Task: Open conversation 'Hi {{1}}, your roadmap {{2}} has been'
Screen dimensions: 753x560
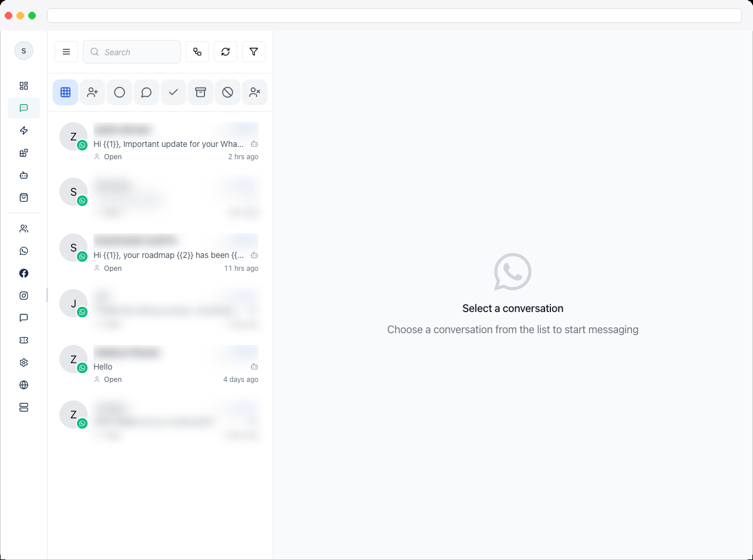Action: [x=160, y=254]
